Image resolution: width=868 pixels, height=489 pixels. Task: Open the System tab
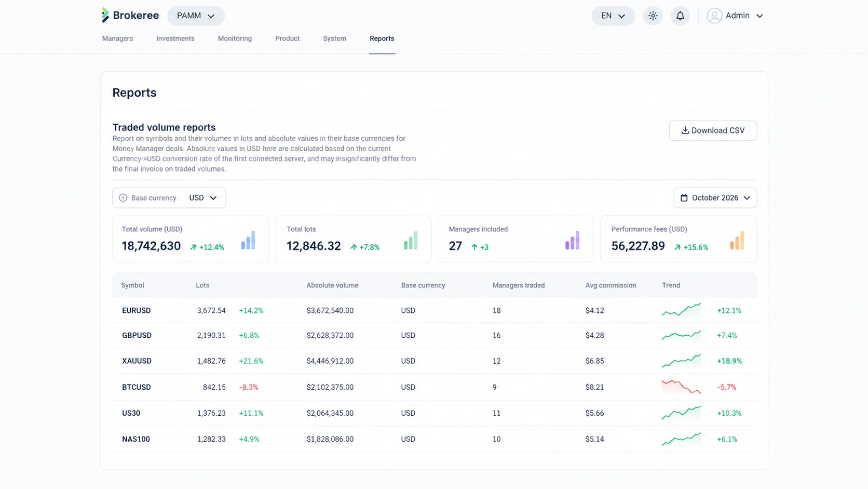(x=334, y=38)
